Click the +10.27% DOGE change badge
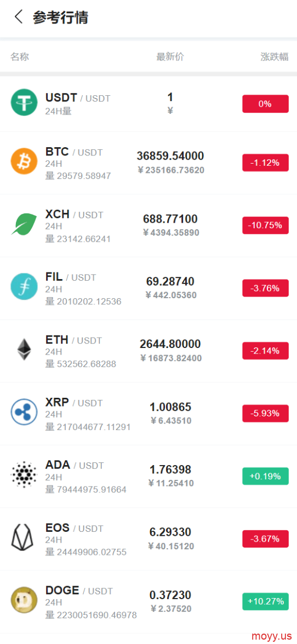Viewport: 297px width, 644px height. [x=265, y=601]
